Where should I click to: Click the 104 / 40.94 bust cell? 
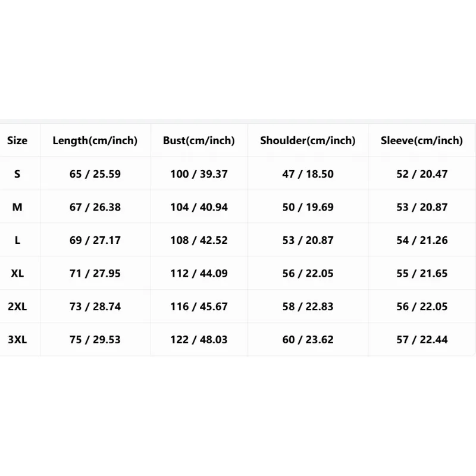point(199,207)
